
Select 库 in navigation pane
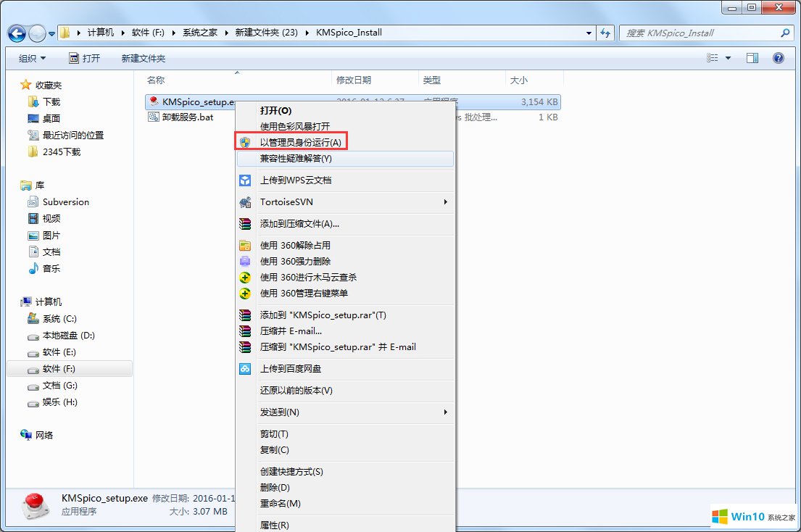point(33,186)
